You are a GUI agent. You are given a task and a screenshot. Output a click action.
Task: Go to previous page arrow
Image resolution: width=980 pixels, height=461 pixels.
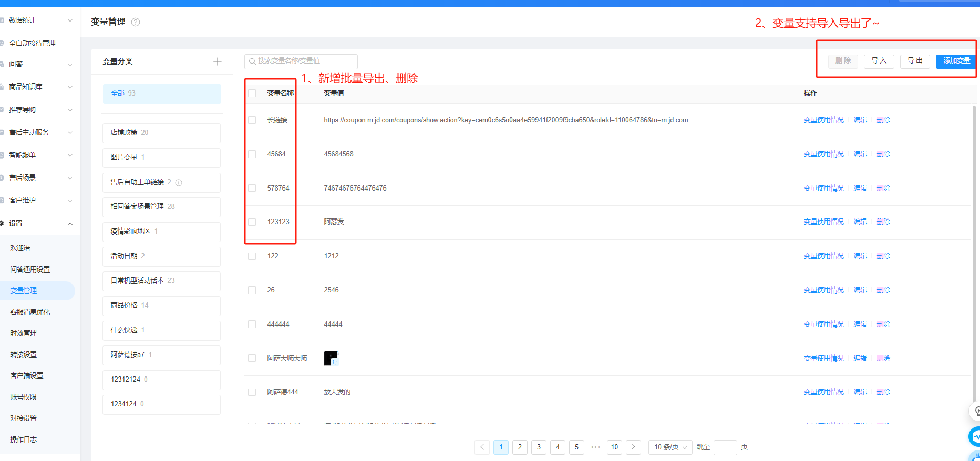(482, 447)
